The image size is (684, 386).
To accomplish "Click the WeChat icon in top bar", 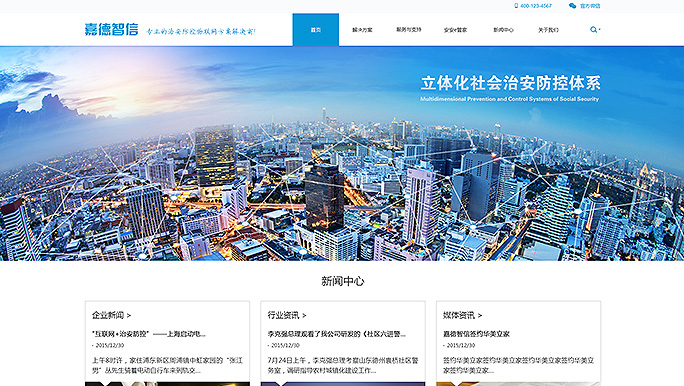I will tap(573, 6).
